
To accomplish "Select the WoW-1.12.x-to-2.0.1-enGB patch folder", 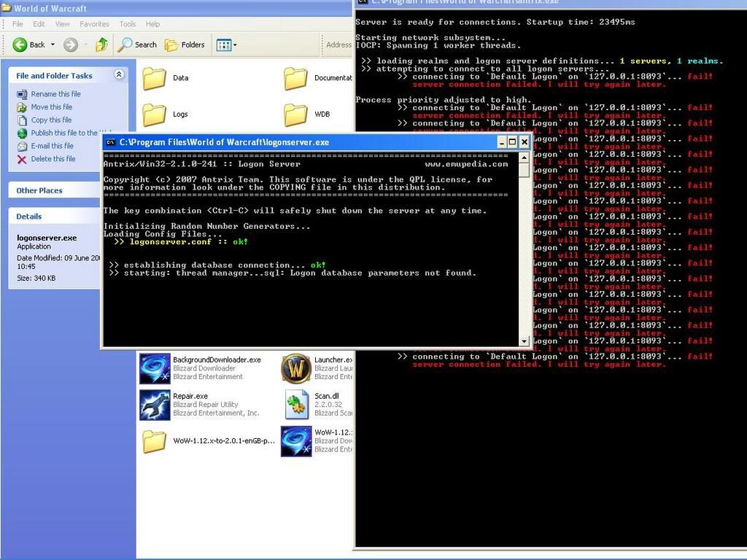I will click(154, 441).
